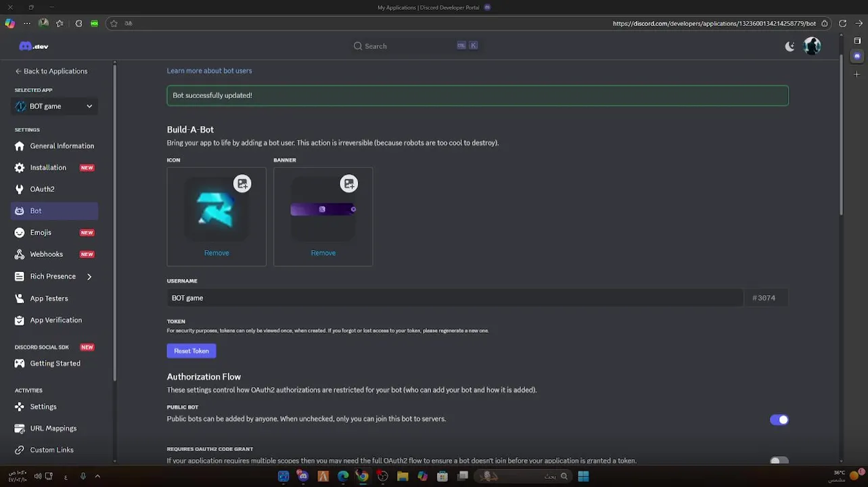Open Microsoft Edge from the taskbar
868x487 pixels.
coord(343,476)
